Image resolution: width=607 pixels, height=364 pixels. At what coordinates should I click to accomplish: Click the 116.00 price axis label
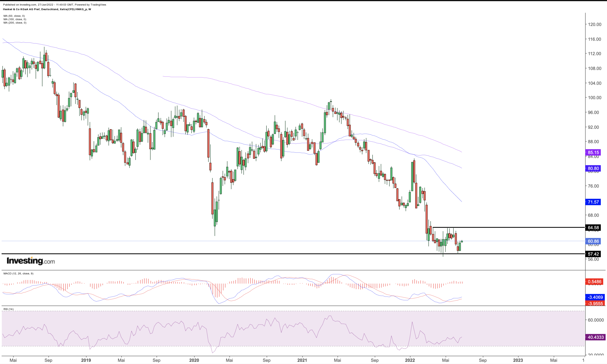pyautogui.click(x=594, y=39)
